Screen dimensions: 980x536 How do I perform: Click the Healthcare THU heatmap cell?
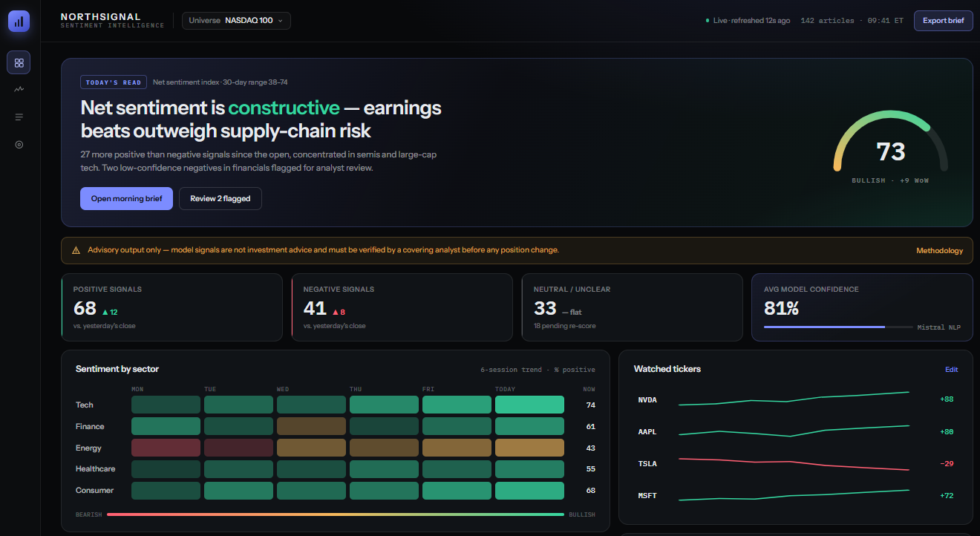[384, 469]
